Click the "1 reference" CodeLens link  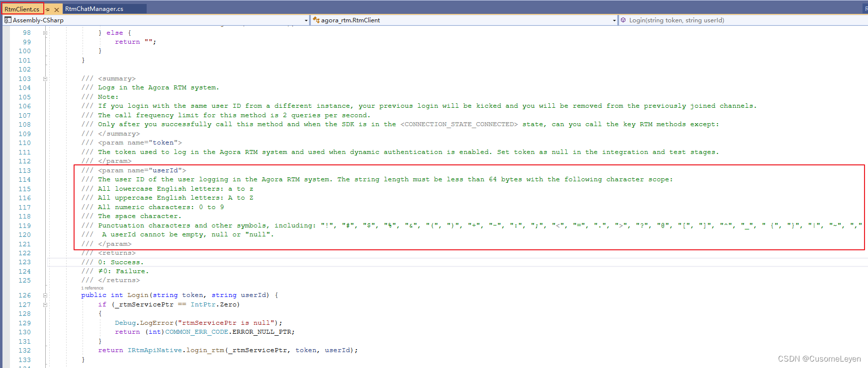point(92,288)
